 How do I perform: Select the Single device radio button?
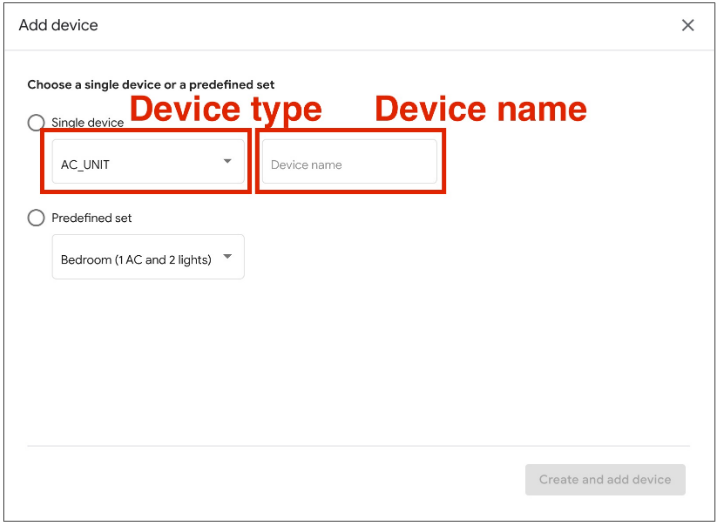coord(36,123)
